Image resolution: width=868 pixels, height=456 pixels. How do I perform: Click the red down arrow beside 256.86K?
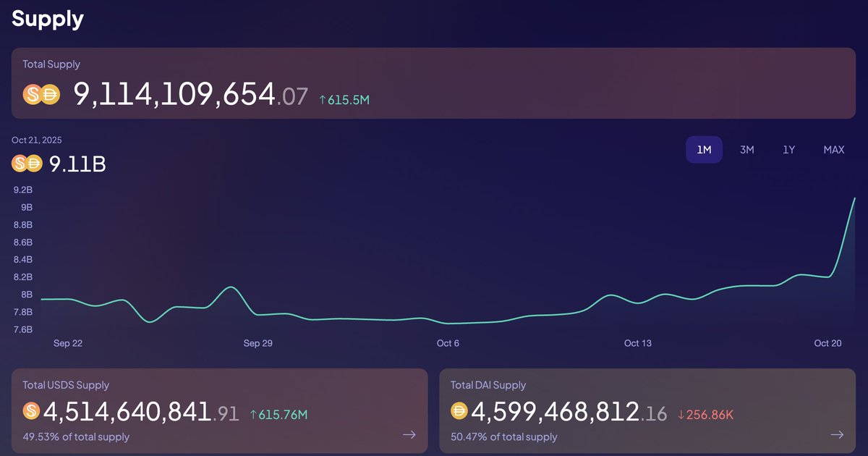pos(681,415)
